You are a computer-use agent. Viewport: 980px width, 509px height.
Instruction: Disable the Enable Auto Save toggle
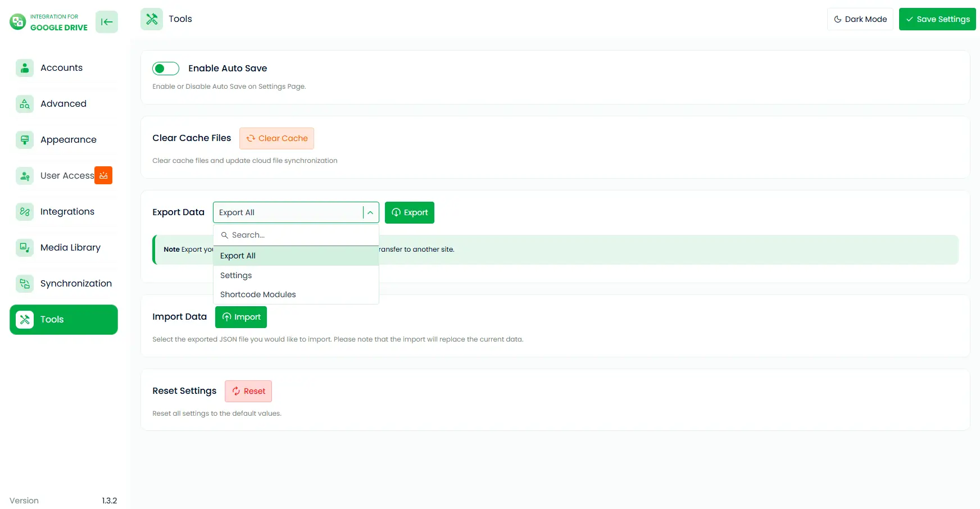[x=165, y=68]
